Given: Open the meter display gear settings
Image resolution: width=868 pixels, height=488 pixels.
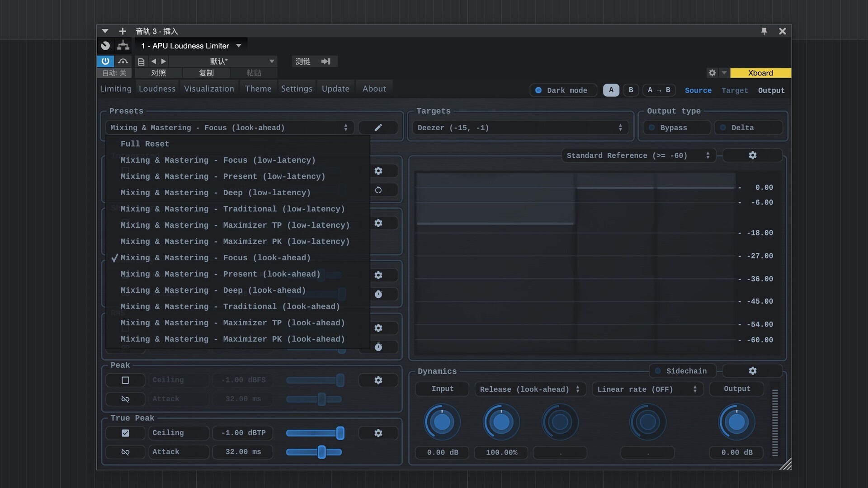Looking at the screenshot, I should coord(753,155).
